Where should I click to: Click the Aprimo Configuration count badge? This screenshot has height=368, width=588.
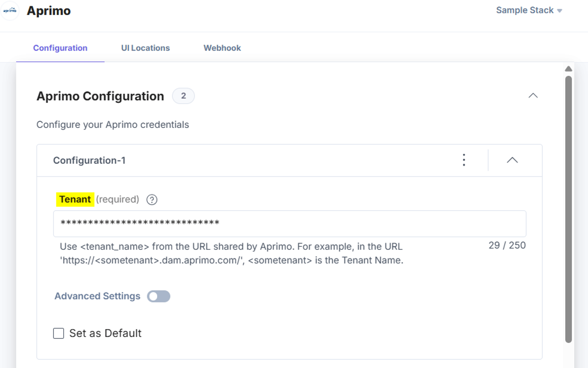coord(183,96)
